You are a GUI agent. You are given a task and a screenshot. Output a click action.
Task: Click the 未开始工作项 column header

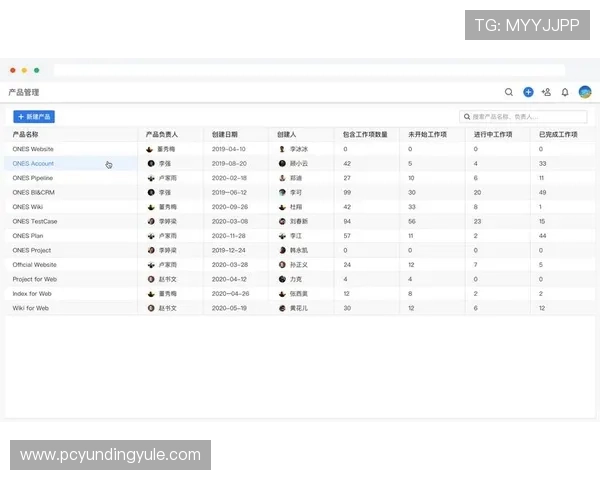[x=427, y=134]
